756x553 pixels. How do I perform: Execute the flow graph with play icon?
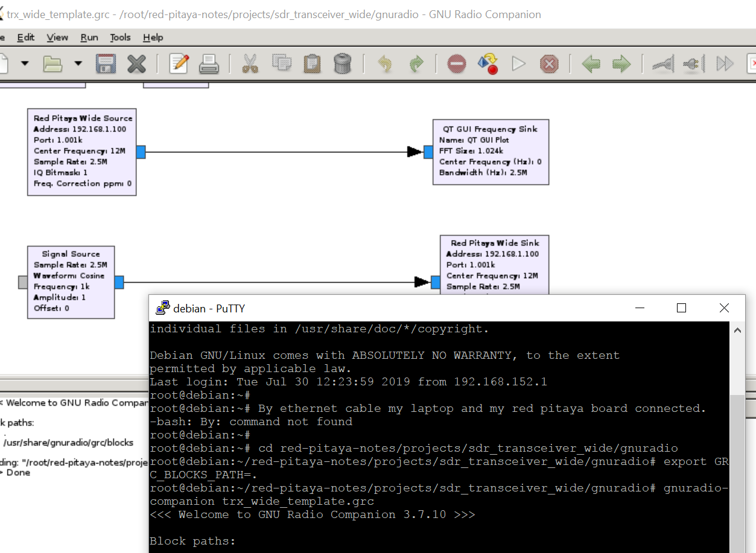click(x=519, y=63)
